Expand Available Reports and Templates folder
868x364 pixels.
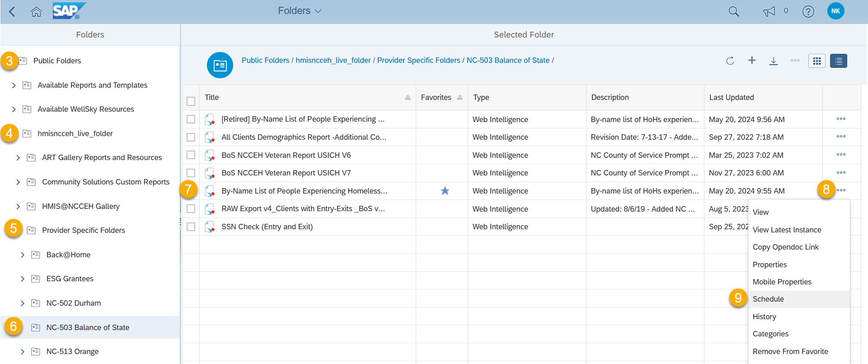point(14,85)
